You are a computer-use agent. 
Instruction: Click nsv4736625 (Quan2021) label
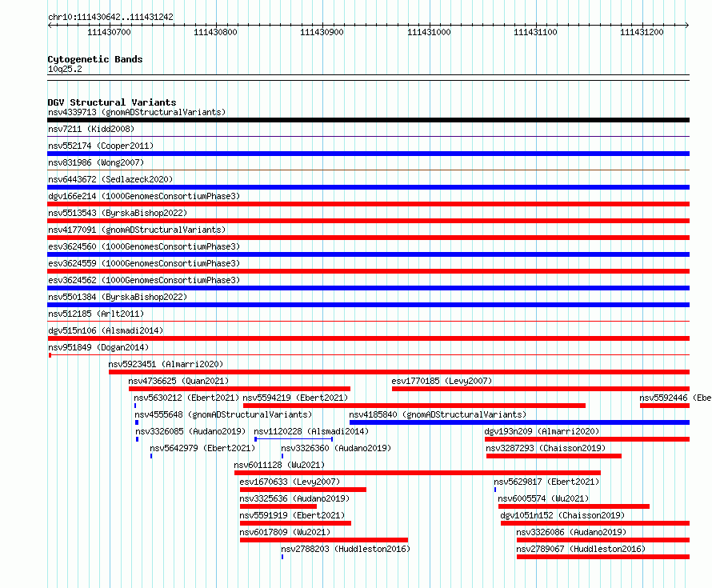coord(178,381)
